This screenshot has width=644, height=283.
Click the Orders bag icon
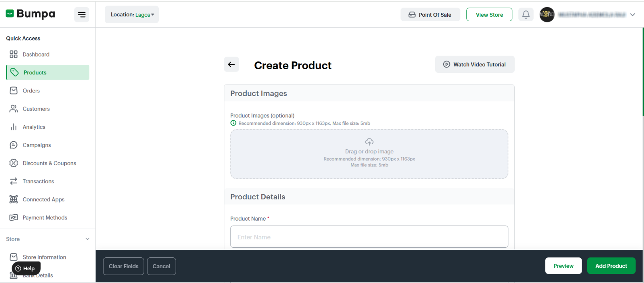tap(14, 90)
